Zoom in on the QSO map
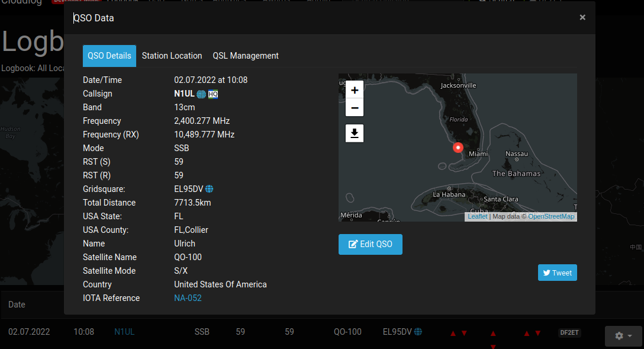This screenshot has width=644, height=349. 354,89
